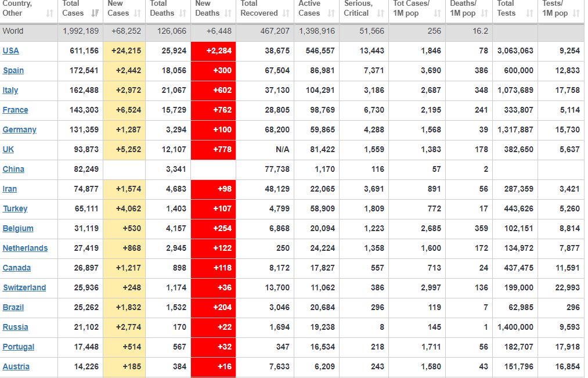Sort by Deaths/1M pop arrows icon
Screen dimensions: 588x378
[x=485, y=13]
